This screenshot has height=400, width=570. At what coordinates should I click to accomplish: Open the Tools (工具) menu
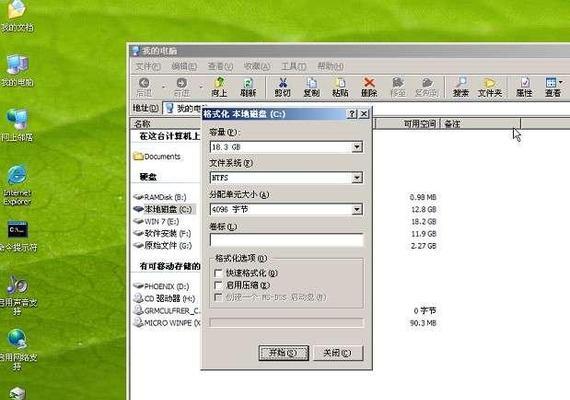(x=294, y=66)
